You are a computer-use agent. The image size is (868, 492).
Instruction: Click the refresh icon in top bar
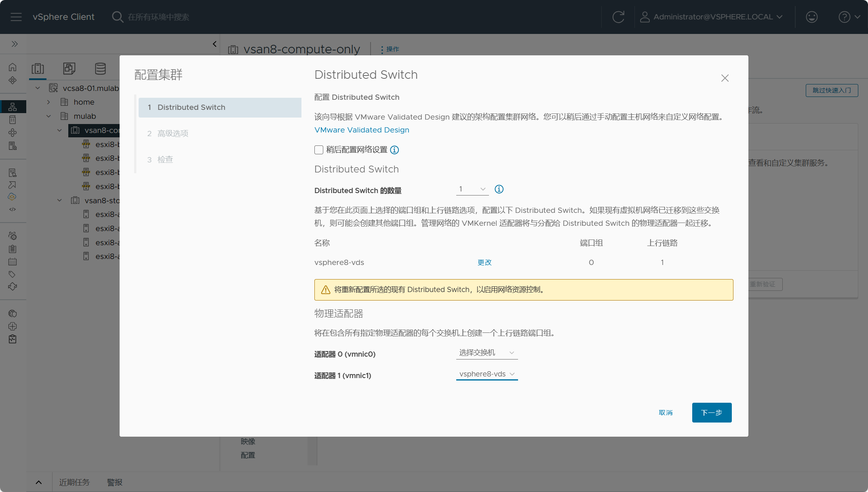coord(618,17)
